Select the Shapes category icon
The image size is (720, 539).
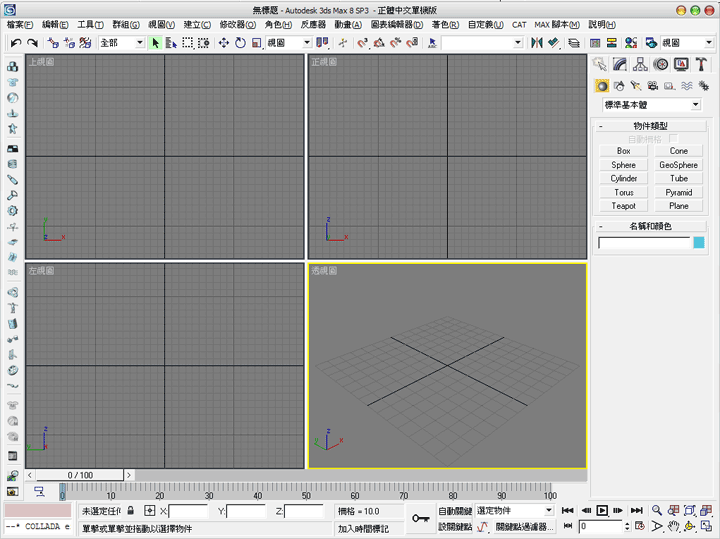click(619, 86)
